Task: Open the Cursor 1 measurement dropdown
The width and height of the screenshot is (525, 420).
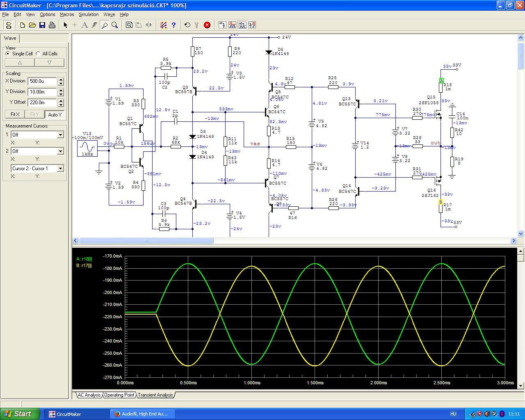Action: pos(60,135)
